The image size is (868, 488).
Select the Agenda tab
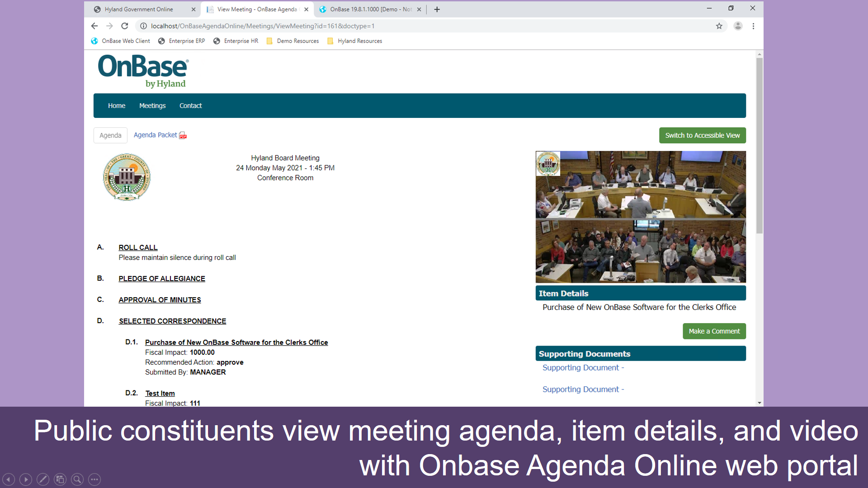pos(110,136)
